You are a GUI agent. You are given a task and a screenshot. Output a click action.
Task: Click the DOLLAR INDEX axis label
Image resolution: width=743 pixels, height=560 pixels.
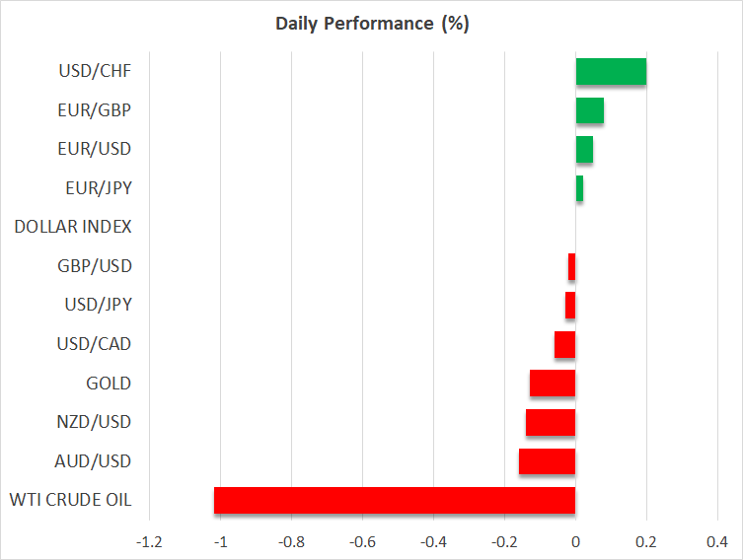(x=73, y=227)
